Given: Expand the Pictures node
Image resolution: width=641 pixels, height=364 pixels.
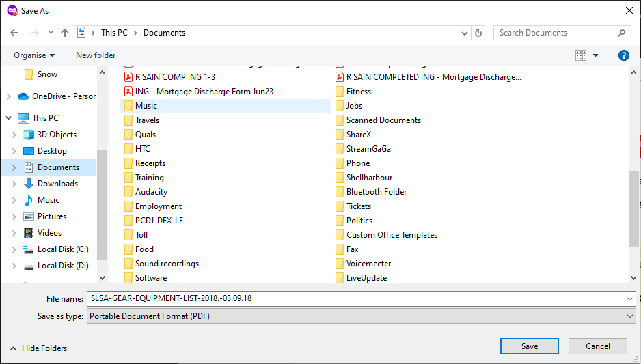Looking at the screenshot, I should click(14, 216).
